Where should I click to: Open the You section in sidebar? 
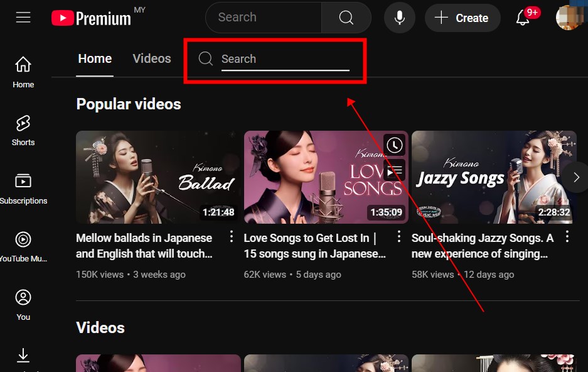23,304
